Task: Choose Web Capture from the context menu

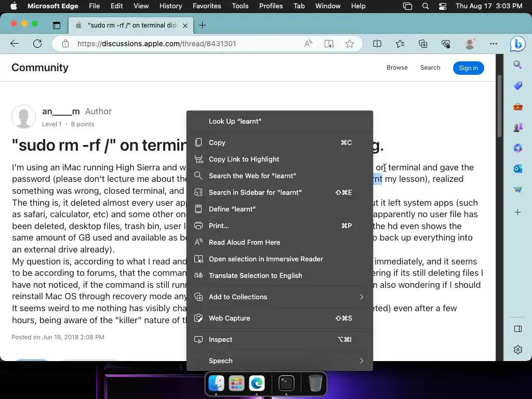Action: point(280,318)
